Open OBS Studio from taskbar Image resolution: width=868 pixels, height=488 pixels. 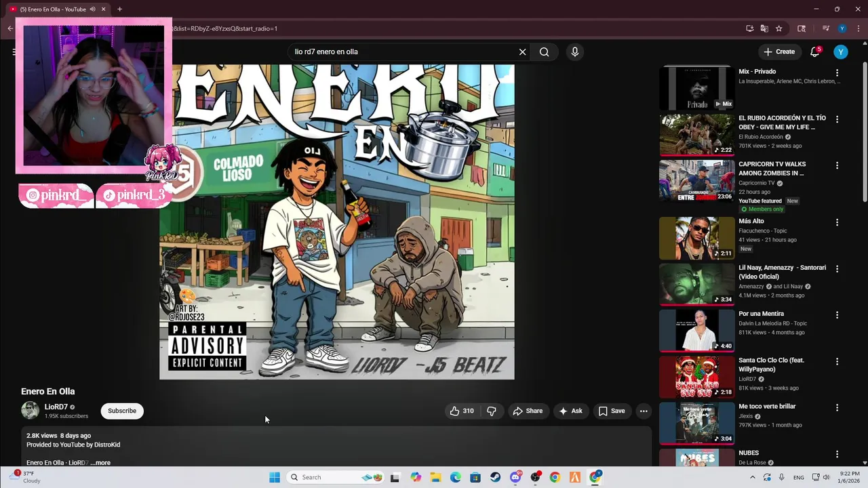tap(536, 477)
